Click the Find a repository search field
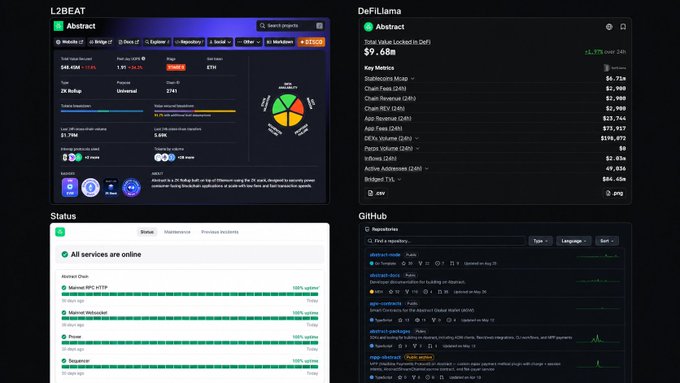This screenshot has width=680, height=383. tap(445, 241)
